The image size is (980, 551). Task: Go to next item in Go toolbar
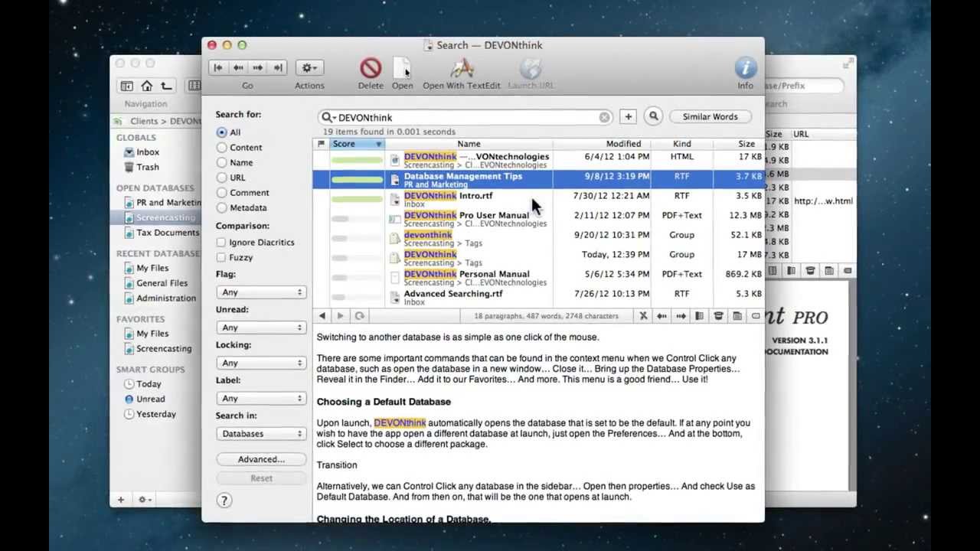258,67
